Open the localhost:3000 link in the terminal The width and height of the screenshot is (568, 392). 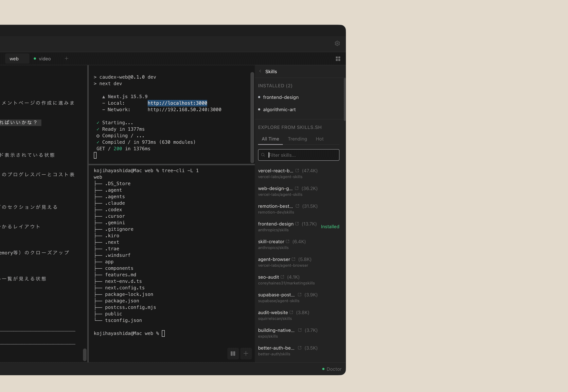[x=177, y=103]
